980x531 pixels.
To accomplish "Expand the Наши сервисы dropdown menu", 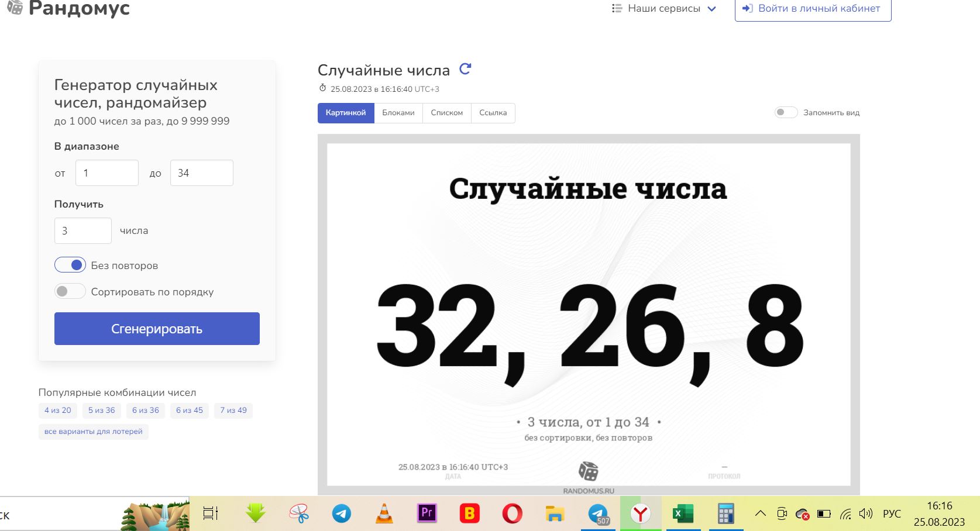I will (664, 8).
